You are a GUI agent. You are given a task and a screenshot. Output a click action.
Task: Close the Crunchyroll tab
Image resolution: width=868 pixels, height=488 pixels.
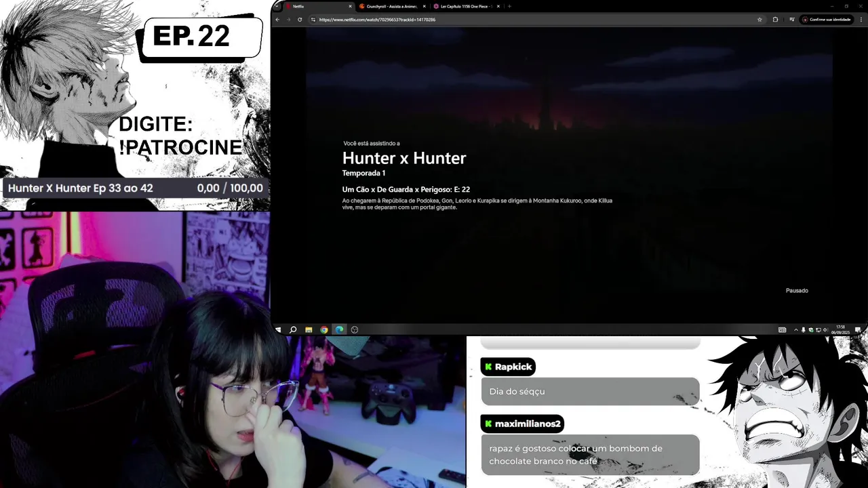(x=425, y=6)
